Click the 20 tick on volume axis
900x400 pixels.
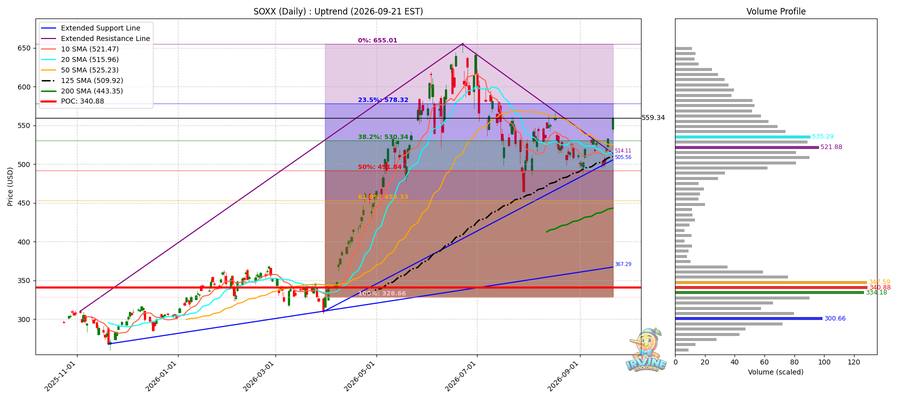705,362
